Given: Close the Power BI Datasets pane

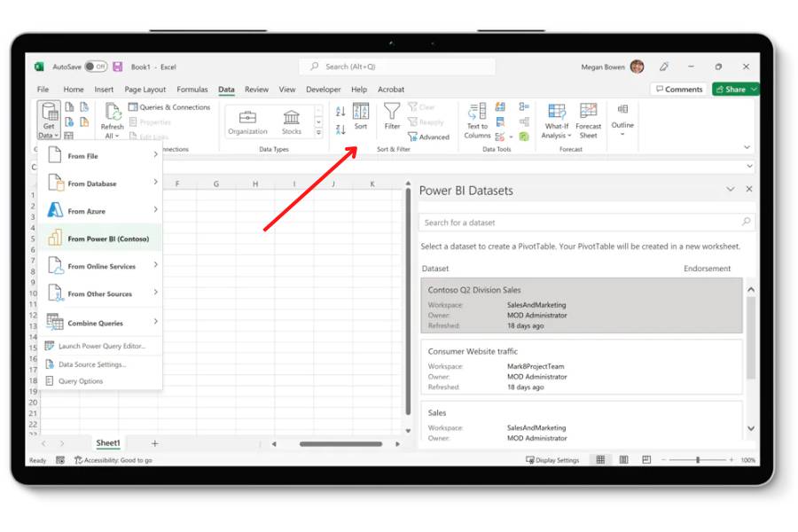Looking at the screenshot, I should coord(748,189).
